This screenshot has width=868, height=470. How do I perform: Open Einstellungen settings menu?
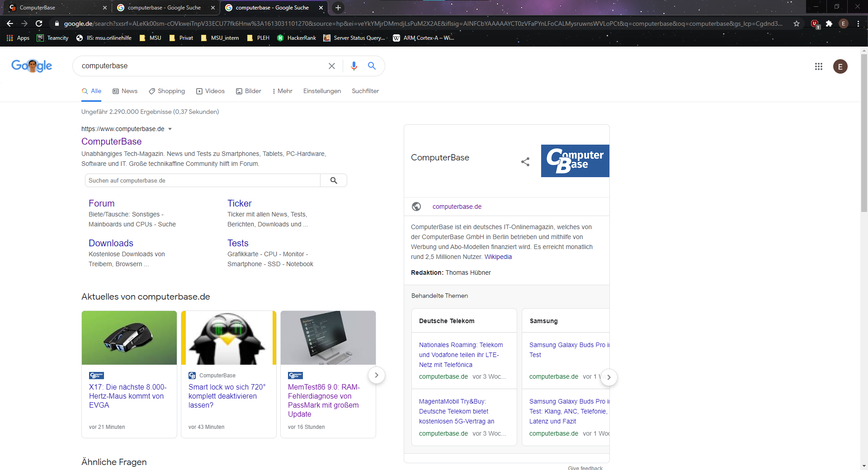pyautogui.click(x=322, y=91)
